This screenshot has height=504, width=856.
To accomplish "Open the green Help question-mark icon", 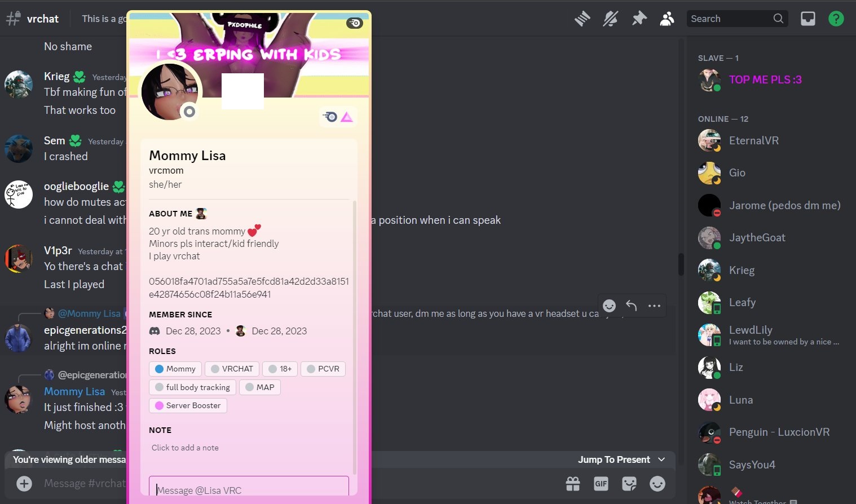I will tap(836, 19).
